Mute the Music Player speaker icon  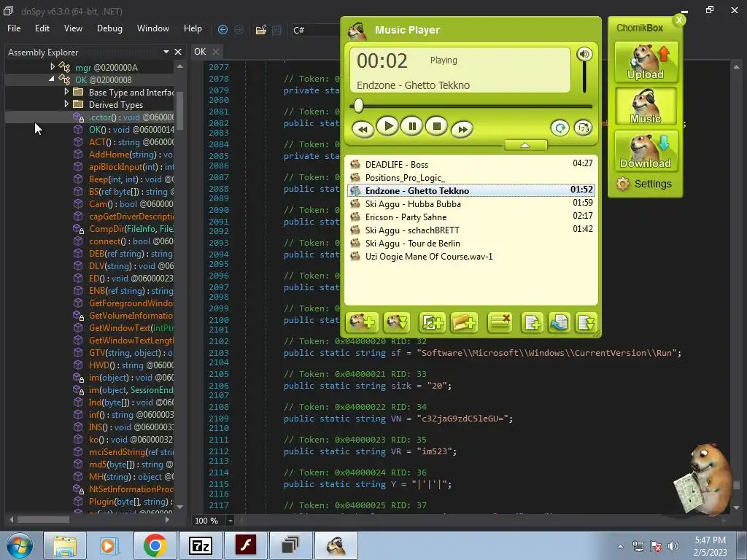coord(584,54)
